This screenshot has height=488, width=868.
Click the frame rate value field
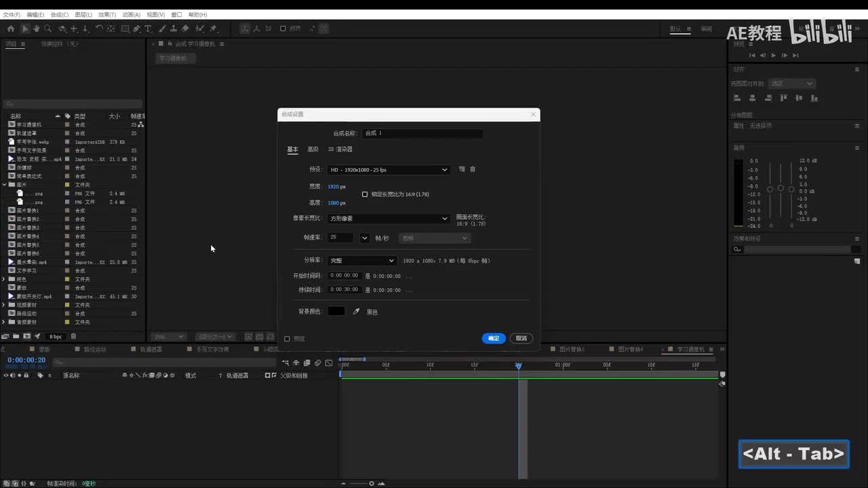(x=340, y=238)
